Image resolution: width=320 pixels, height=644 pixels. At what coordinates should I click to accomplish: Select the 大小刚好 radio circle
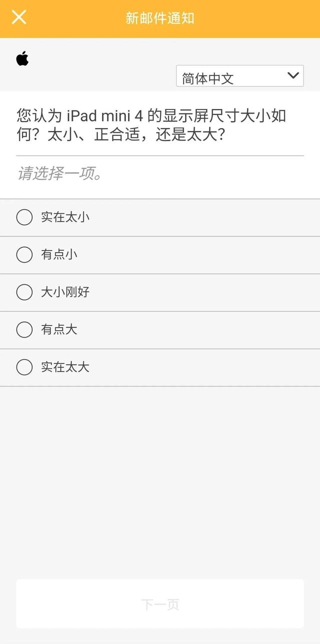point(24,292)
